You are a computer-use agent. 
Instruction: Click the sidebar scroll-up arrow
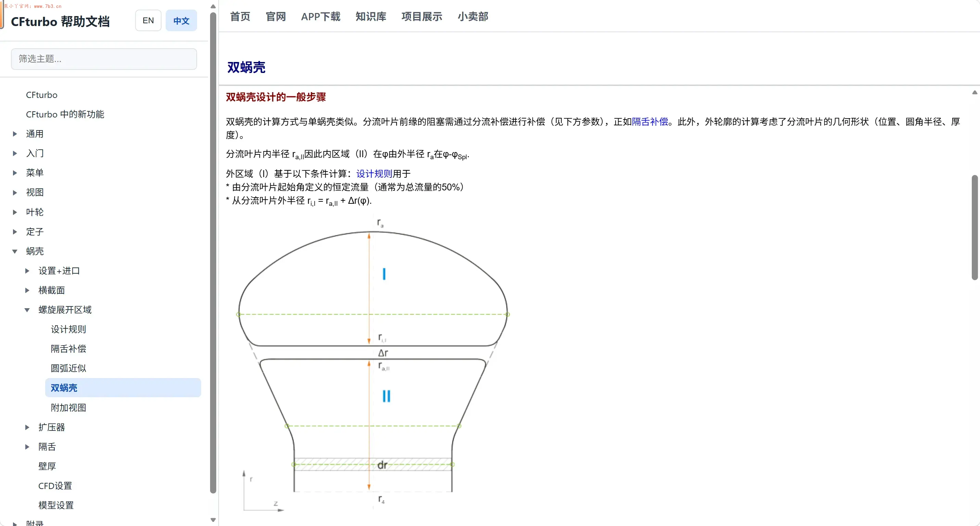coord(213,6)
